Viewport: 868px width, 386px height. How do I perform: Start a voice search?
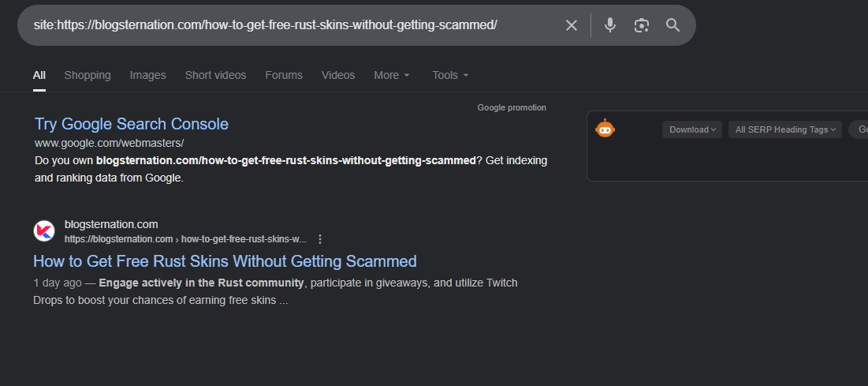click(609, 25)
